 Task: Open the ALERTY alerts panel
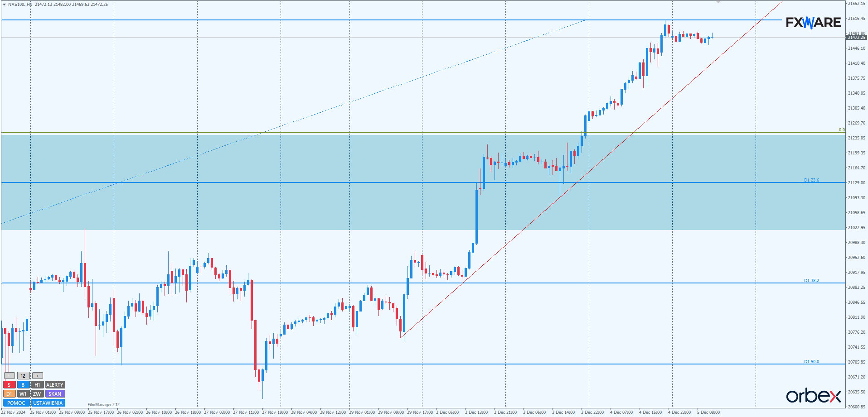pos(55,385)
